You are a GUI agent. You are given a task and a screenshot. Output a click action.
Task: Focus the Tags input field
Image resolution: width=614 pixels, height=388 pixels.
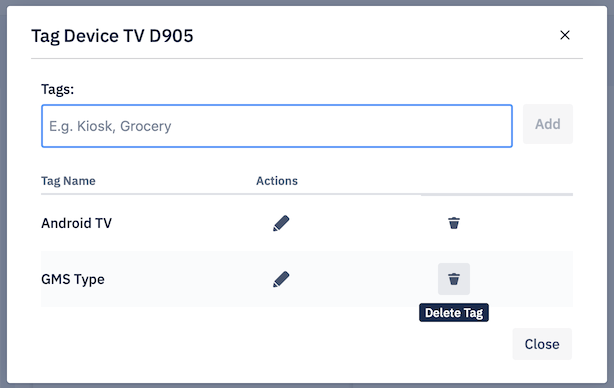[277, 126]
